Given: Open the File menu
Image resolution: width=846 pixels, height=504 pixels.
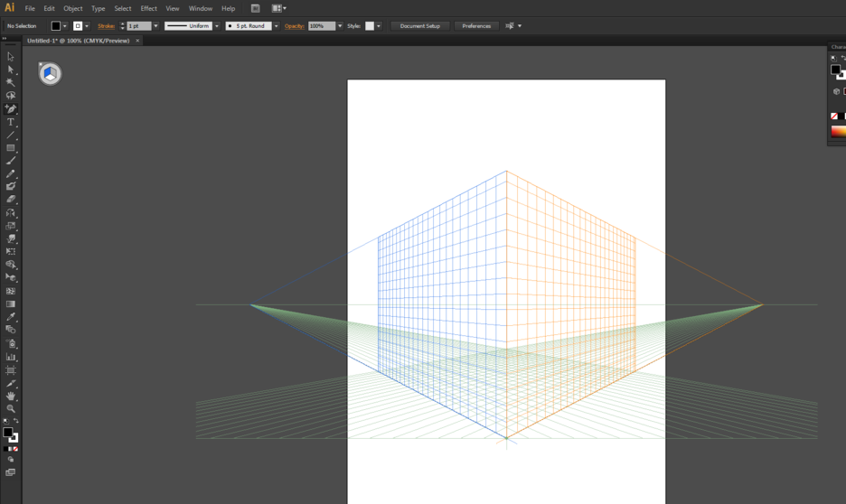Looking at the screenshot, I should [30, 9].
